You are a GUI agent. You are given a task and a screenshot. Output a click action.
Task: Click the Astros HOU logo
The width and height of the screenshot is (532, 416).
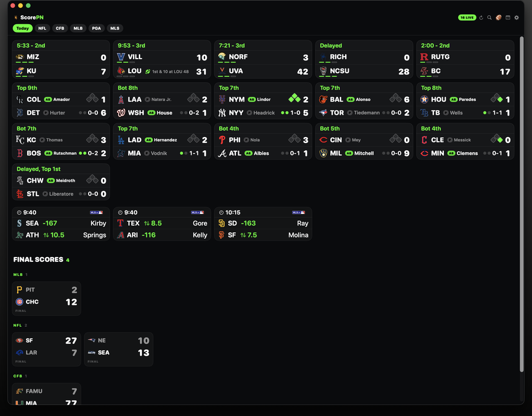(424, 99)
